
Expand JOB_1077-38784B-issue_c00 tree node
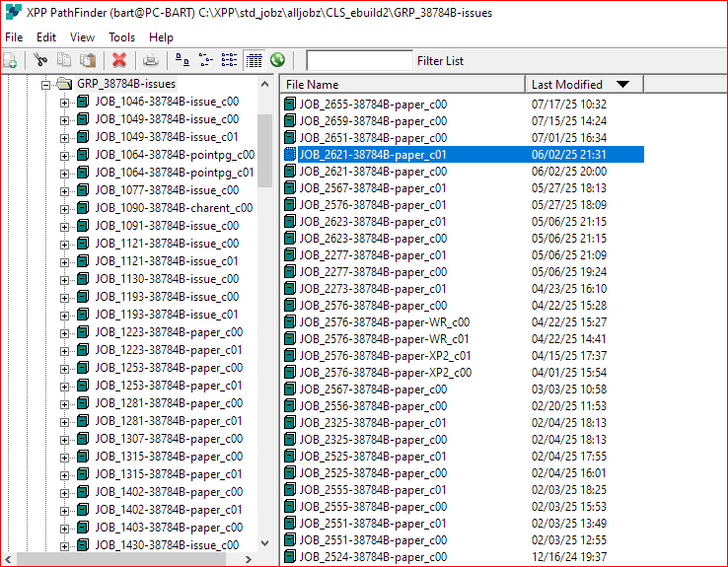pyautogui.click(x=64, y=191)
